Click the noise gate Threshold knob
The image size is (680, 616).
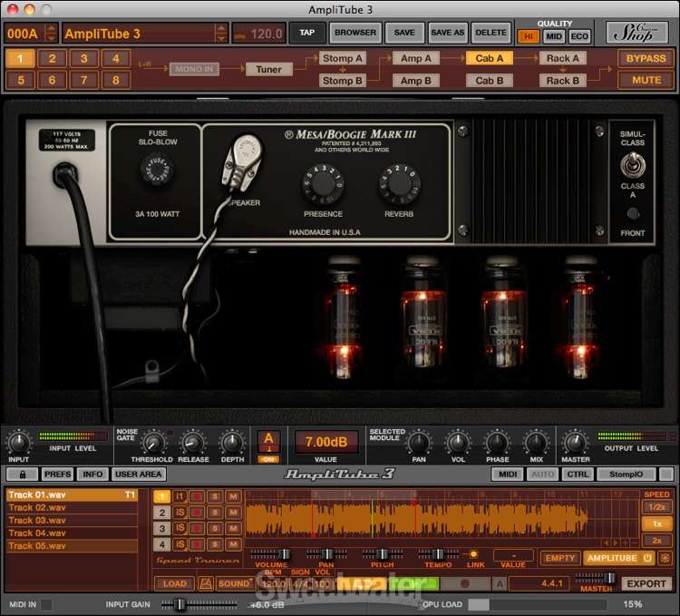click(154, 443)
